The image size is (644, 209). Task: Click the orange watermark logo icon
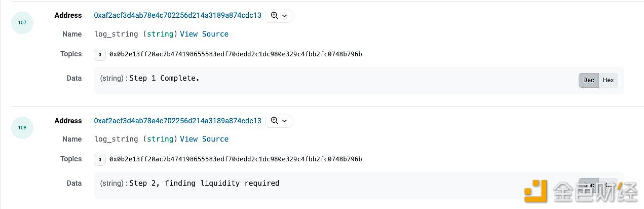point(536,191)
